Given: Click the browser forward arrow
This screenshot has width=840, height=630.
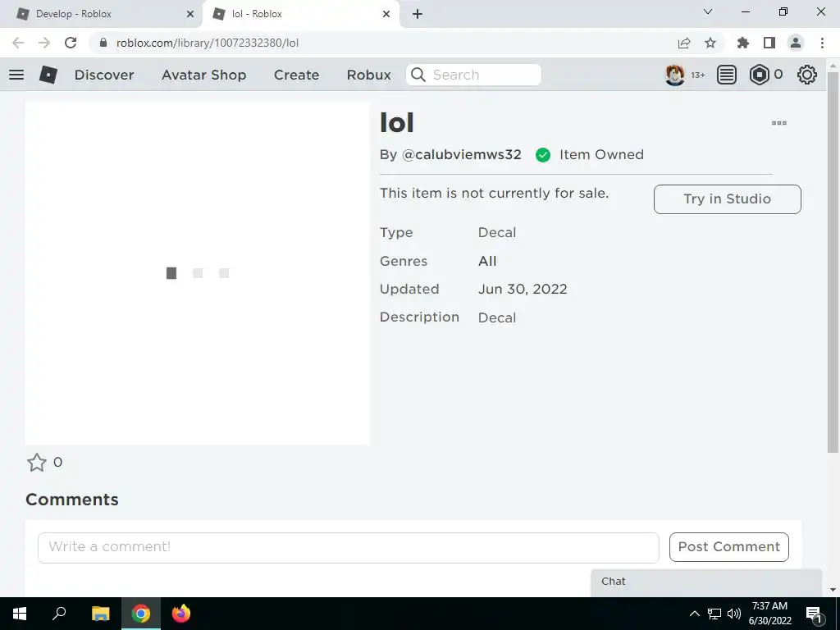Looking at the screenshot, I should pyautogui.click(x=44, y=43).
